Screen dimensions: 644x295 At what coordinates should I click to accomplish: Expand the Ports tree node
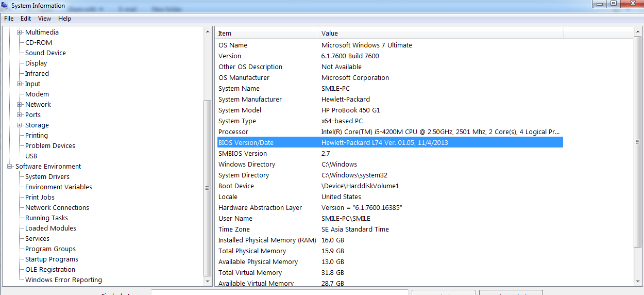20,114
